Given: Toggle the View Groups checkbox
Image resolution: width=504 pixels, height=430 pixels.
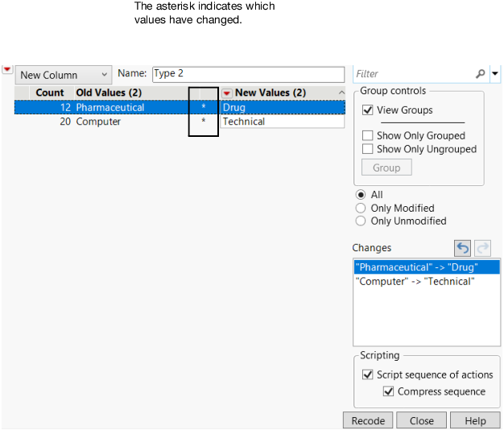Looking at the screenshot, I should [368, 110].
